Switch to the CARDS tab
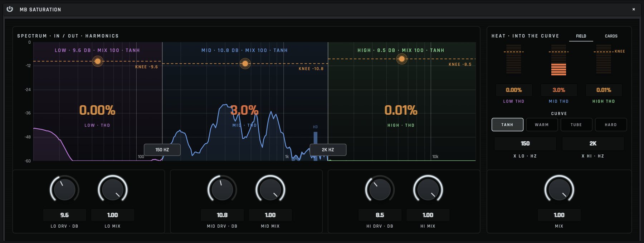 tap(611, 36)
